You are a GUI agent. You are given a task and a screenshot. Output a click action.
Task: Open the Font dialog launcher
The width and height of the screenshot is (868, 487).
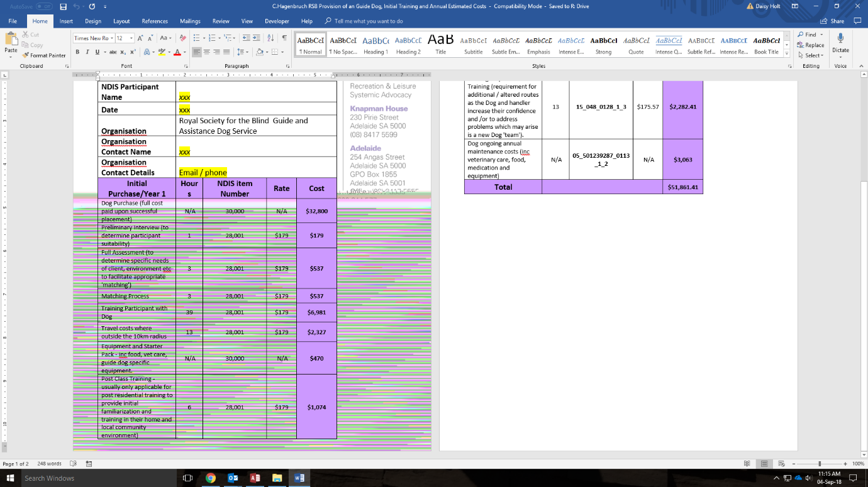186,66
